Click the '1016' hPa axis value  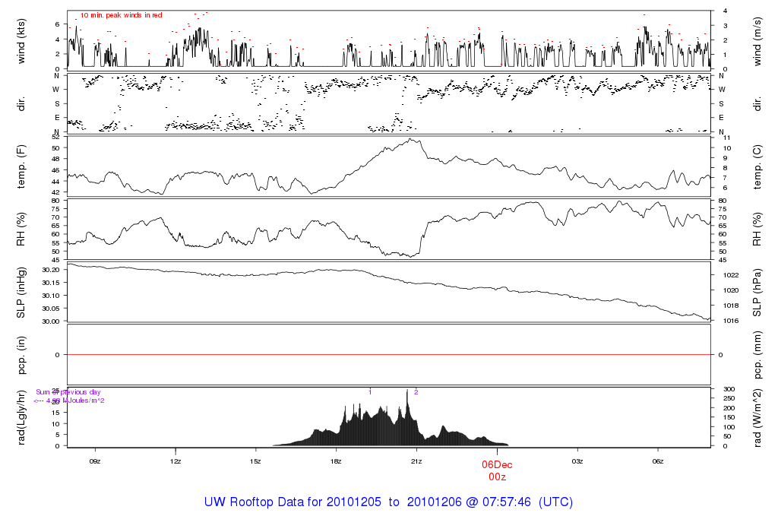coord(731,321)
